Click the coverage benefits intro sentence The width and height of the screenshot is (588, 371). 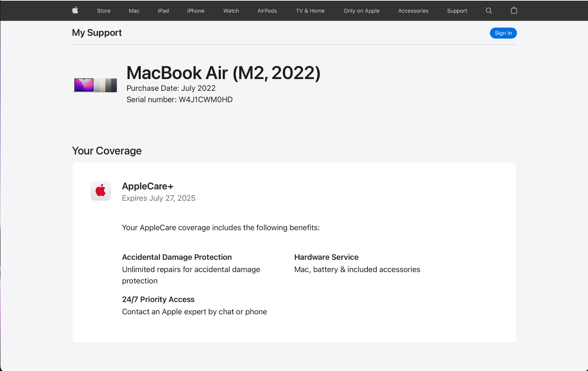click(221, 228)
